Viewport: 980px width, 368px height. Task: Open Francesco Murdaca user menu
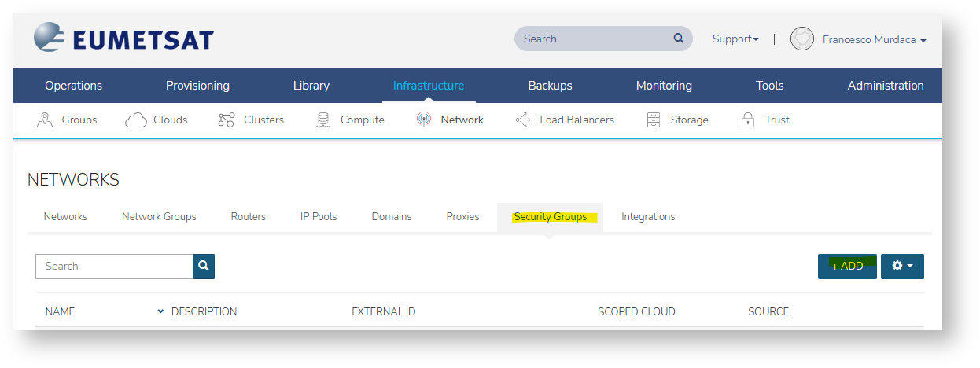coord(874,40)
